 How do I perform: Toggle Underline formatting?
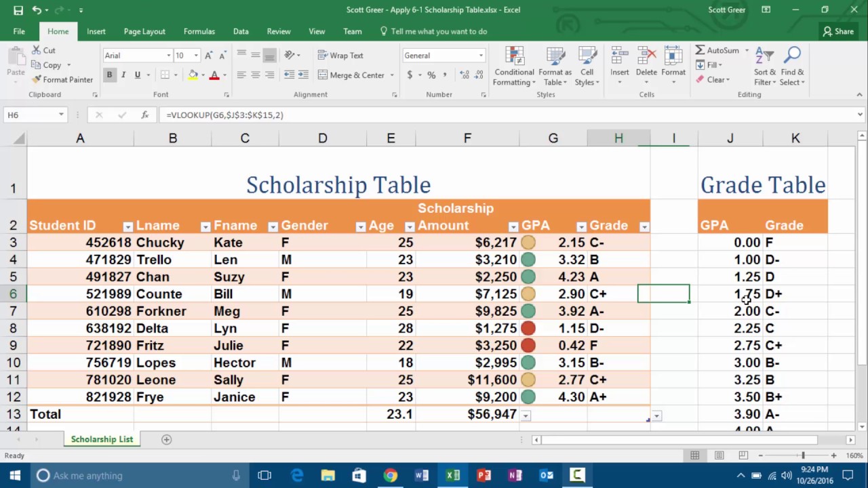(138, 75)
